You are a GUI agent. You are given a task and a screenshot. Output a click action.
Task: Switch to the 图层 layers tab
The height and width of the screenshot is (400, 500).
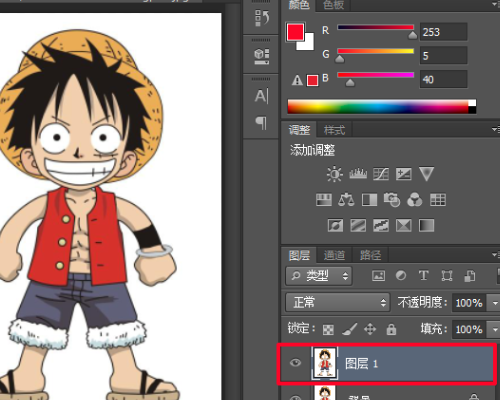[299, 255]
